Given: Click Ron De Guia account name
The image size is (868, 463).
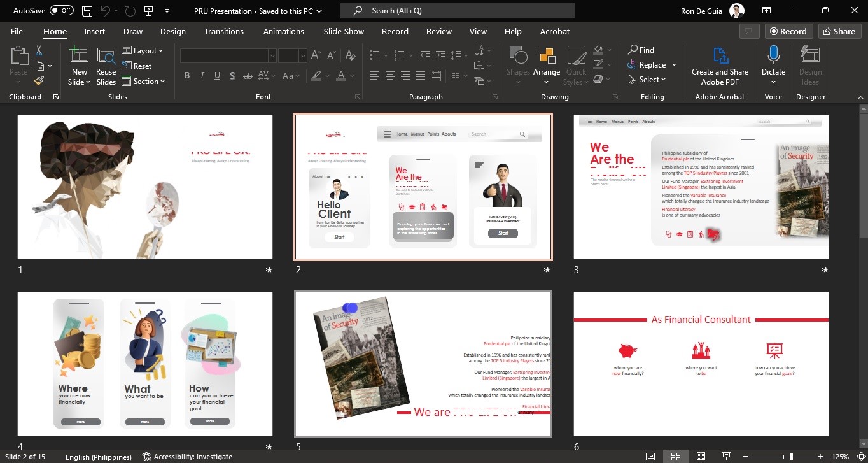Looking at the screenshot, I should click(x=702, y=11).
